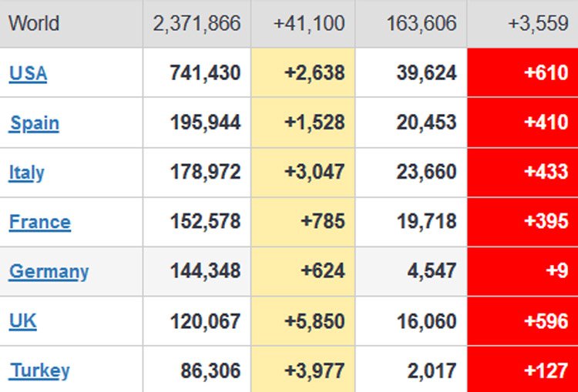Image resolution: width=578 pixels, height=392 pixels.
Task: Click USA total cases 741,430
Action: point(205,73)
